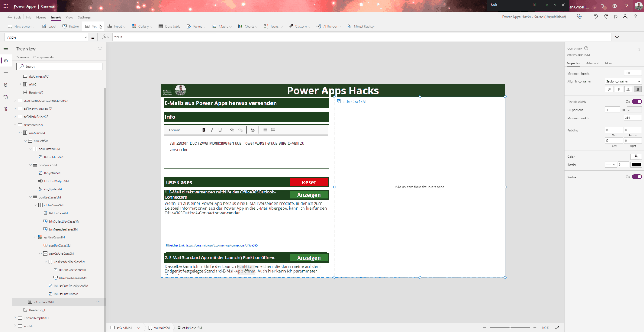
Task: Open the Data cylinder icon in left rail
Action: [6, 85]
